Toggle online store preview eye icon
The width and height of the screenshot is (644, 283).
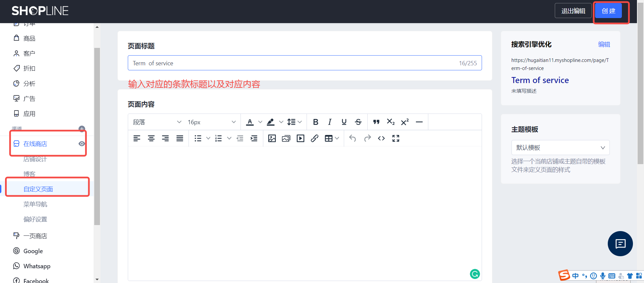pos(82,144)
